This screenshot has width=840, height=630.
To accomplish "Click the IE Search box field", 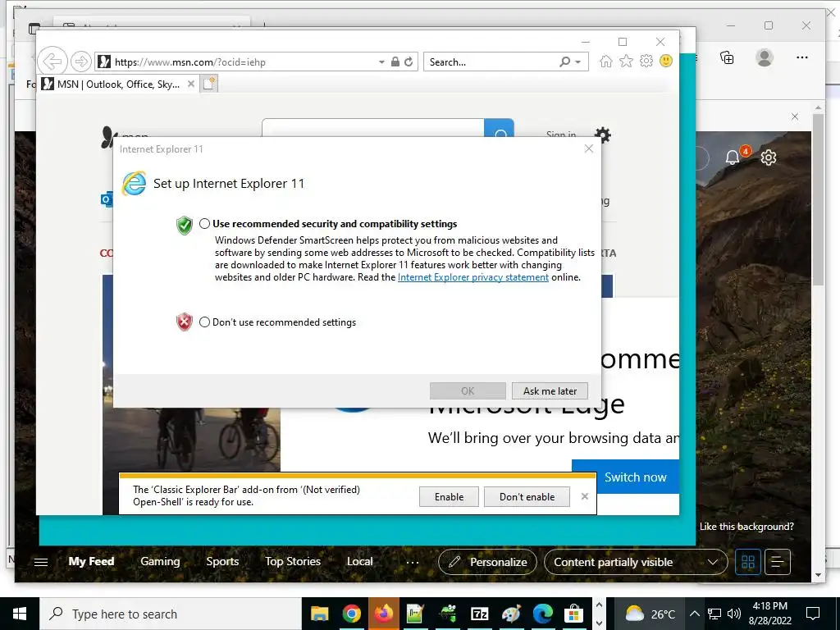I will click(492, 62).
